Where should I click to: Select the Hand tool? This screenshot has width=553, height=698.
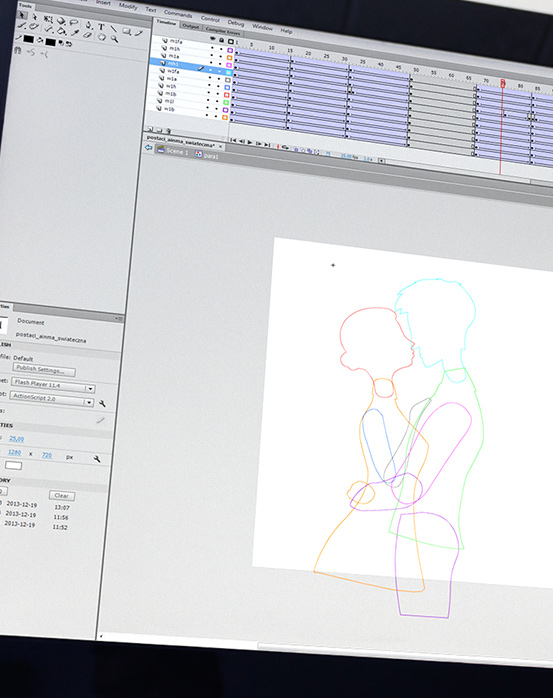click(x=102, y=37)
